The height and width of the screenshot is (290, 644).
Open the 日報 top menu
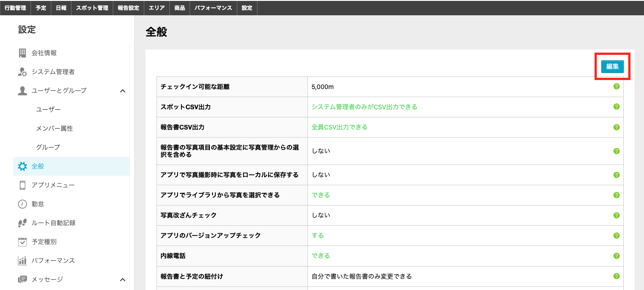point(61,8)
